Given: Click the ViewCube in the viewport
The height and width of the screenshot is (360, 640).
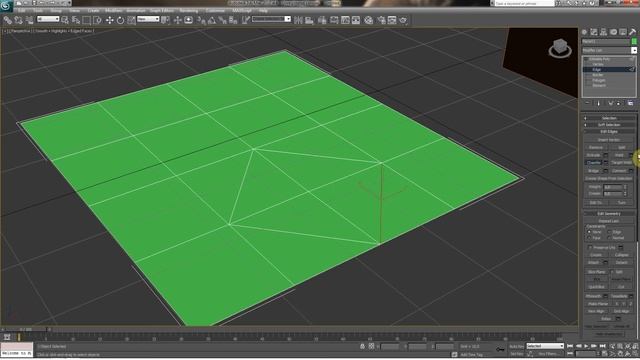Looking at the screenshot, I should 560,48.
